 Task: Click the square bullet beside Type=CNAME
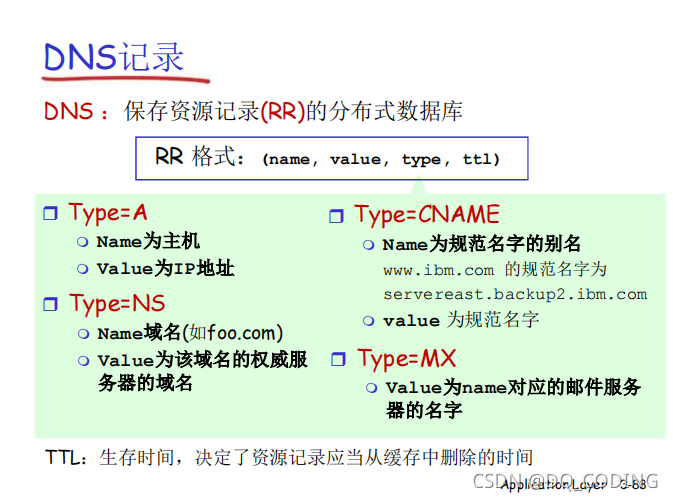tap(336, 216)
